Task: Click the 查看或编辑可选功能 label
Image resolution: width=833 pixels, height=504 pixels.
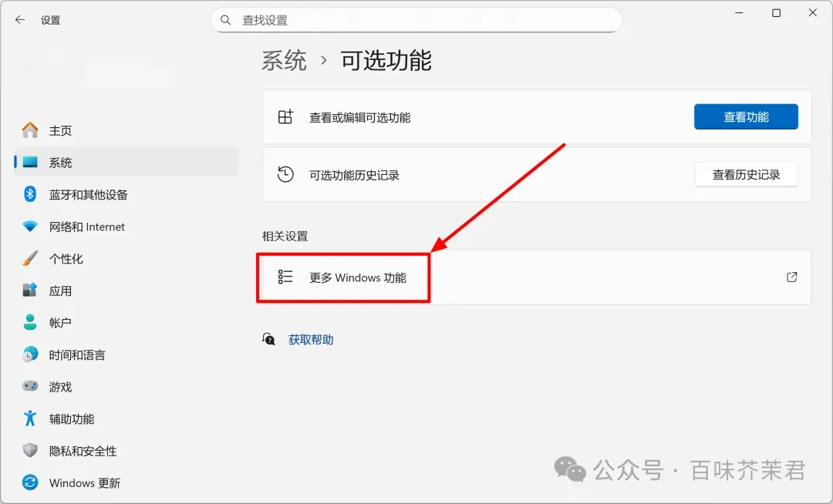Action: click(x=360, y=117)
